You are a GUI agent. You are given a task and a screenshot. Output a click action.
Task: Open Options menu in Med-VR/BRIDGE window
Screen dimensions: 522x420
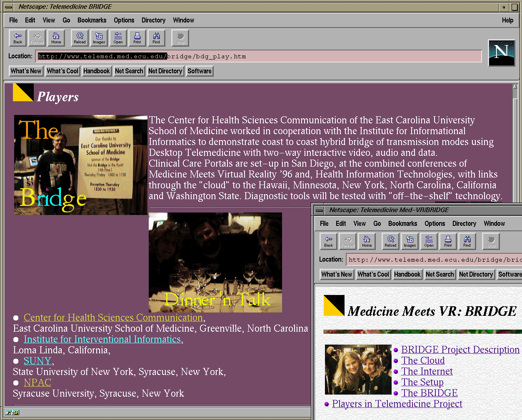(x=435, y=223)
